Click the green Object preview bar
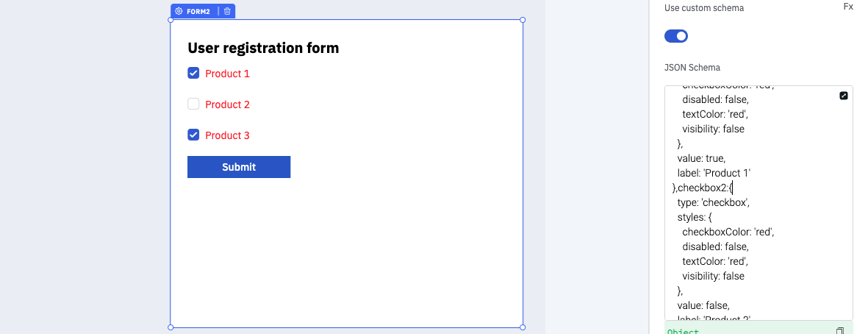This screenshot has width=868, height=334. (x=750, y=330)
